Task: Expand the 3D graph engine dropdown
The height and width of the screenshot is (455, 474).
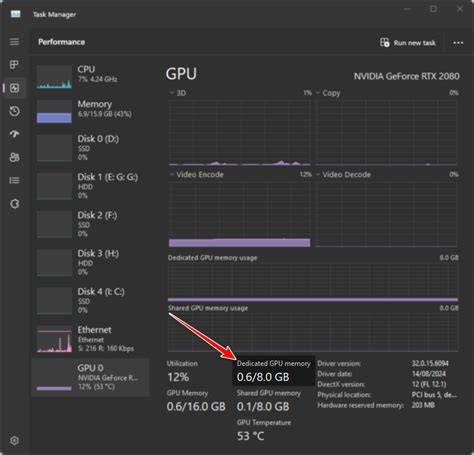Action: coord(178,93)
